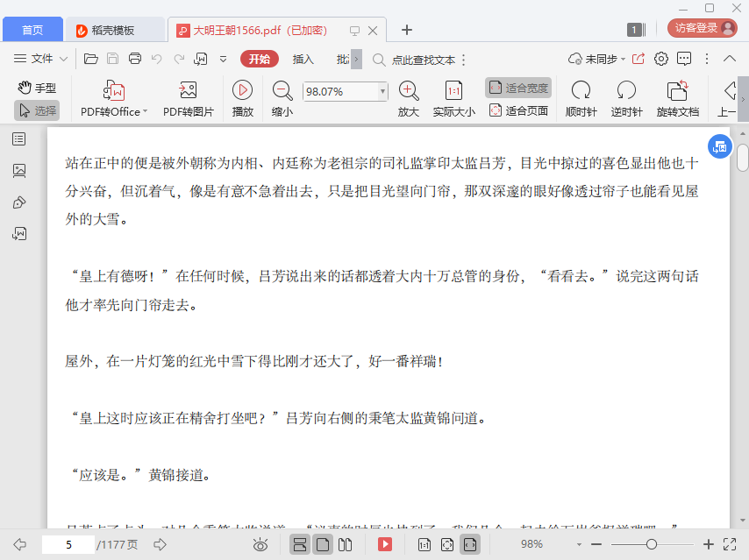Open the thumbnails sidebar panel
This screenshot has width=749, height=560.
pos(19,170)
